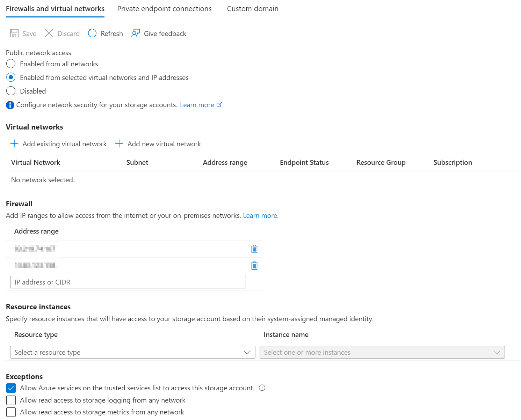Viewport: 521px width, 420px height.
Task: Switch to Private endpoint connections tab
Action: (x=164, y=9)
